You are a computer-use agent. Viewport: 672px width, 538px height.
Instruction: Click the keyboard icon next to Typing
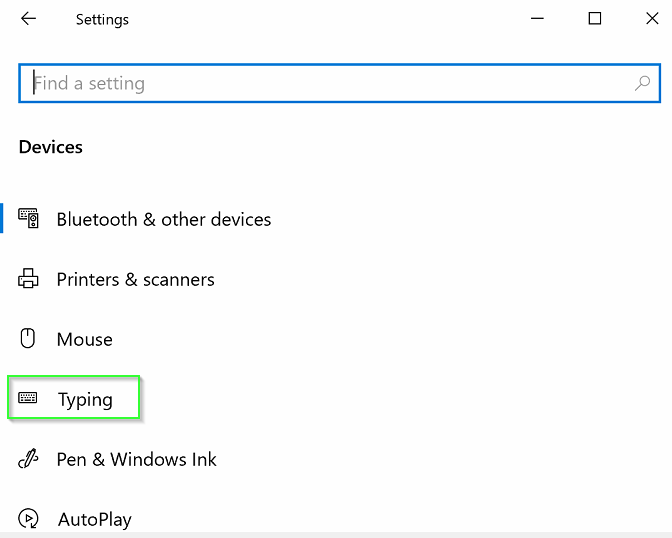28,398
